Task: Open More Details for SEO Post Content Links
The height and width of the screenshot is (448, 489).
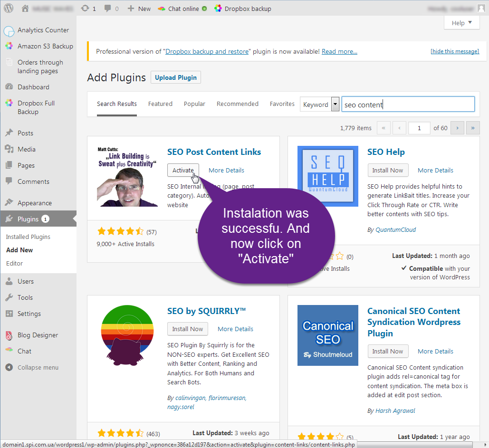Action: 226,170
